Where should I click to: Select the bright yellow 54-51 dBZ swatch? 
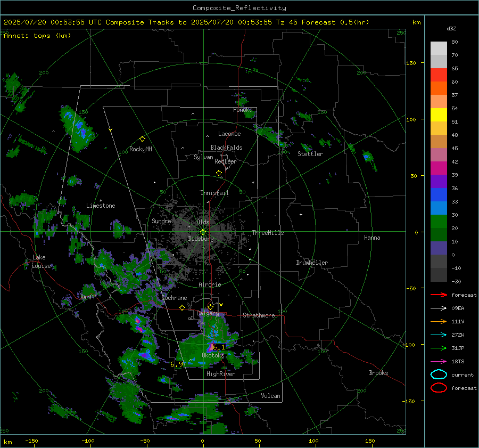(439, 115)
